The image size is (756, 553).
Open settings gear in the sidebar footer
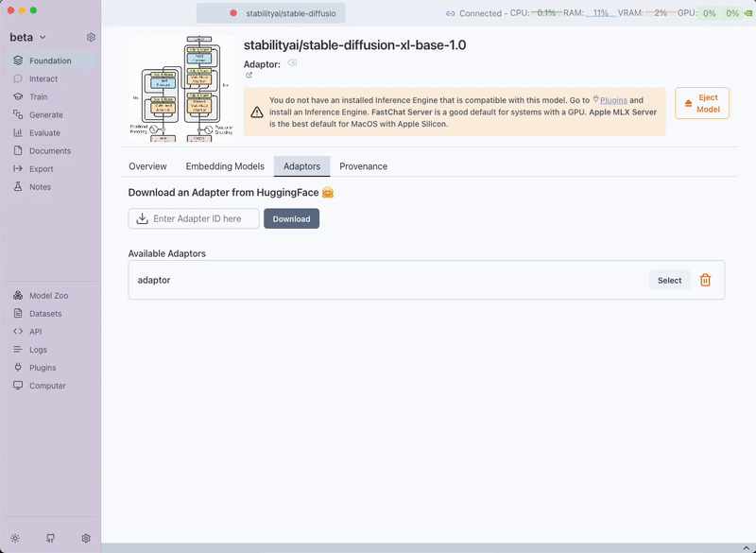(86, 538)
